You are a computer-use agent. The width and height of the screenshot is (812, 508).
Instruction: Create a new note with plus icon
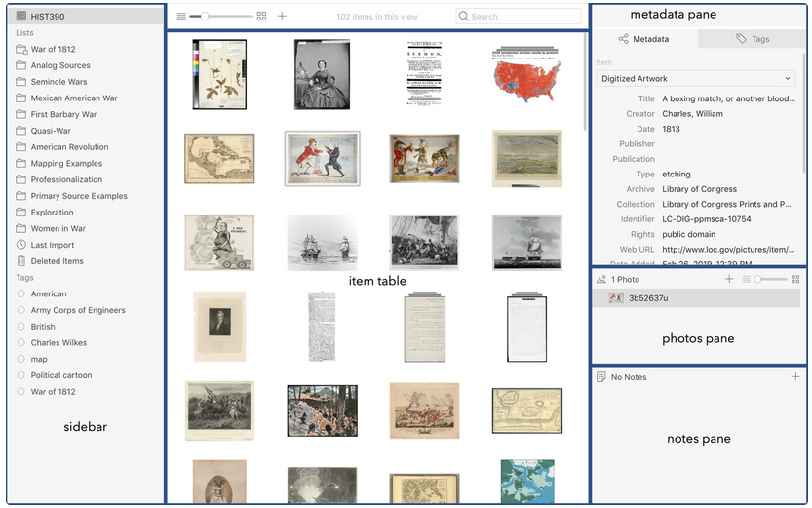tap(795, 377)
